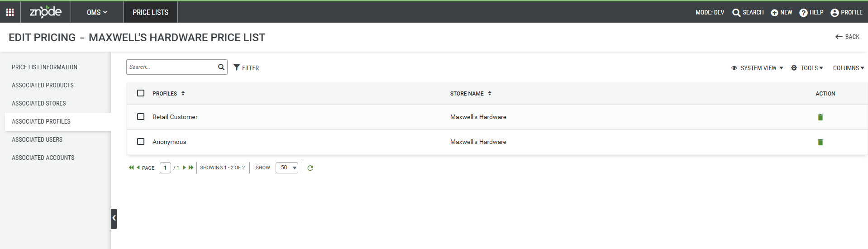The width and height of the screenshot is (868, 249).
Task: Click the Retail Customer profile name
Action: 175,117
